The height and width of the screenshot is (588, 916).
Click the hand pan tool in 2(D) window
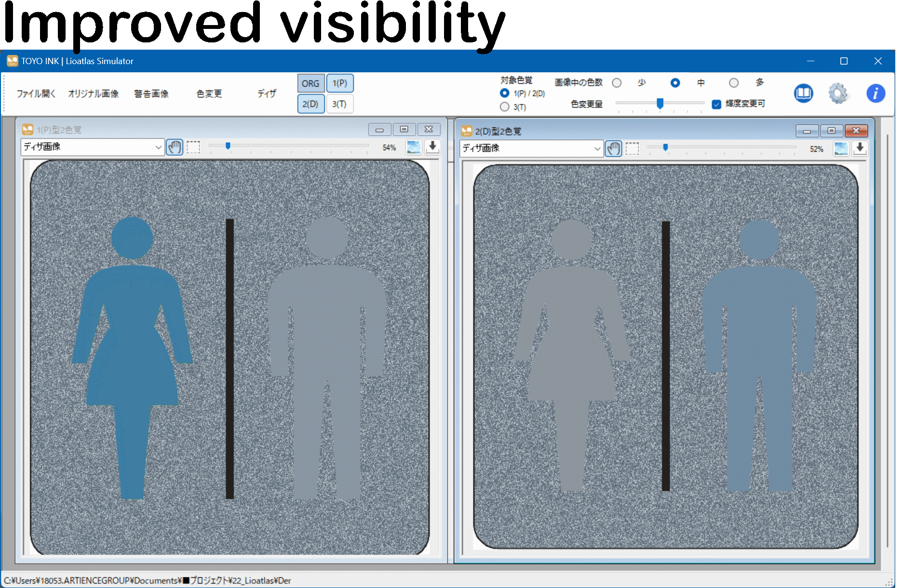click(613, 148)
